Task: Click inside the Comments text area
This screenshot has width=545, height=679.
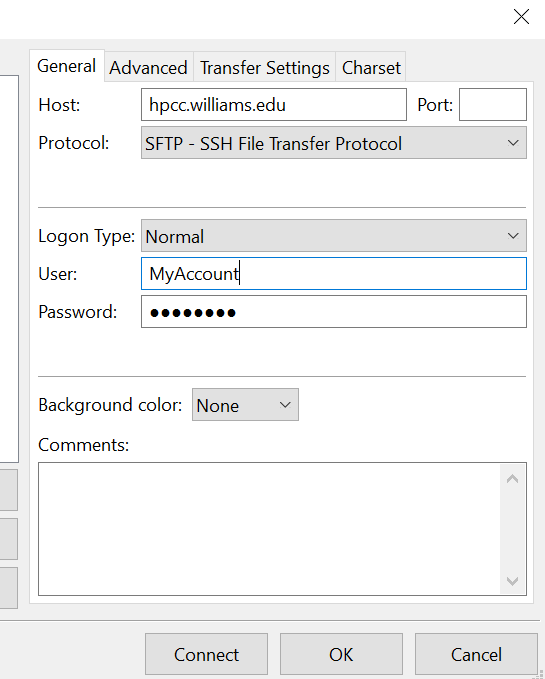Action: point(269,529)
